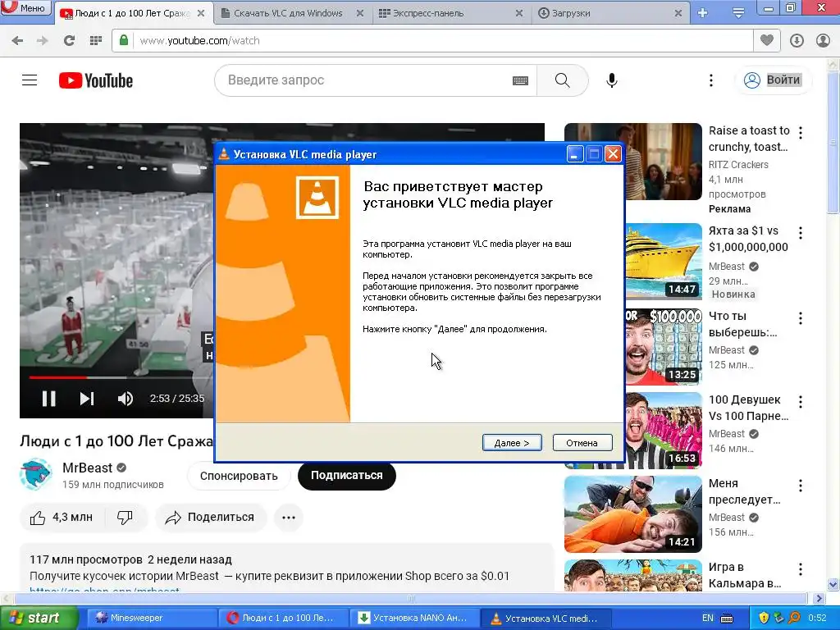Image resolution: width=840 pixels, height=630 pixels.
Task: Click Спонсировать button
Action: point(239,476)
